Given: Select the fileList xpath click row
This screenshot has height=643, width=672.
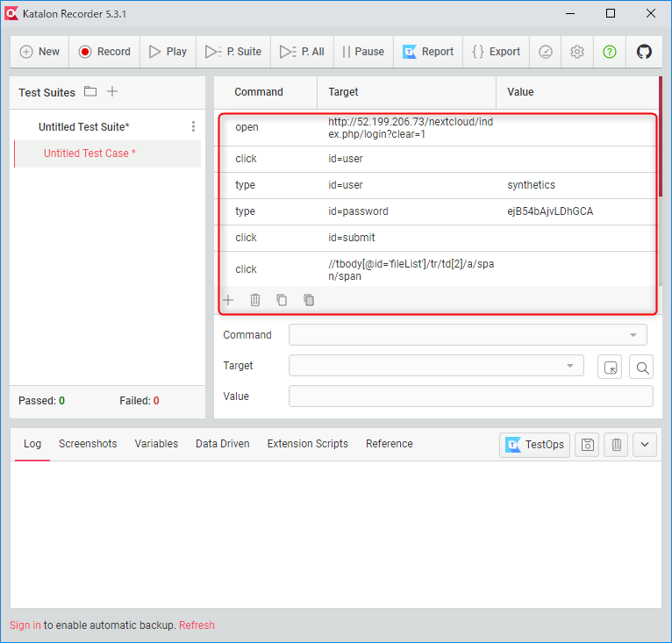Looking at the screenshot, I should [x=437, y=269].
